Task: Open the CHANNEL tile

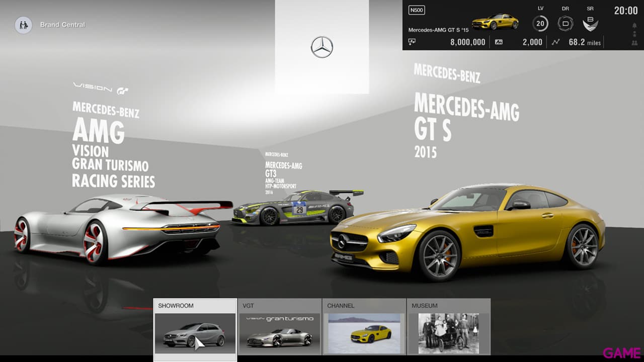Action: 364,327
